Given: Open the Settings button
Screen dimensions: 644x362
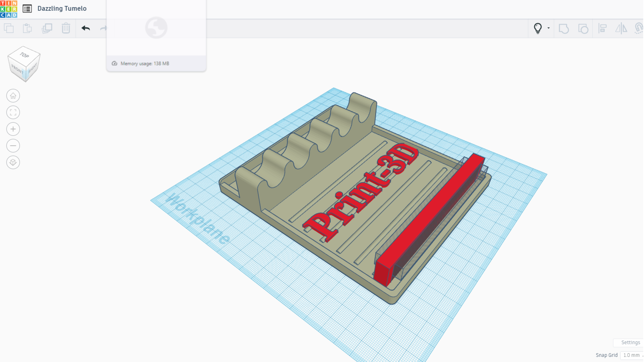Looking at the screenshot, I should pyautogui.click(x=630, y=342).
